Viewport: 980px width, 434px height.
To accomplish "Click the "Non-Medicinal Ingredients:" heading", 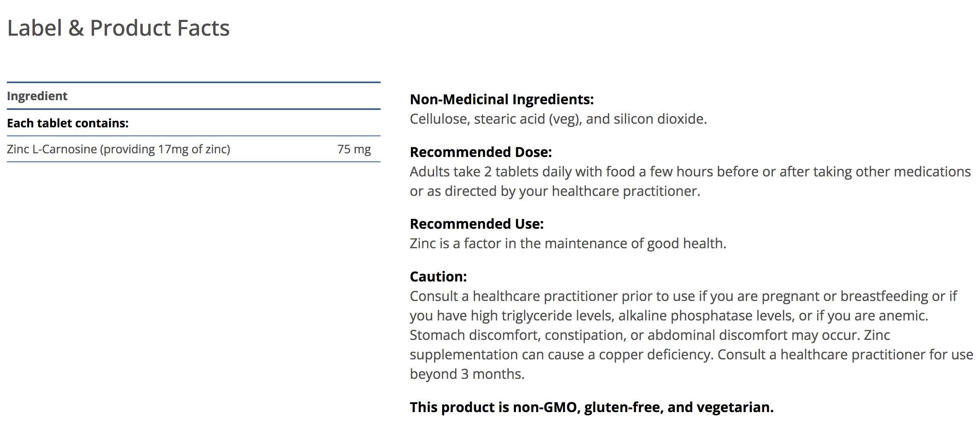I will [502, 99].
